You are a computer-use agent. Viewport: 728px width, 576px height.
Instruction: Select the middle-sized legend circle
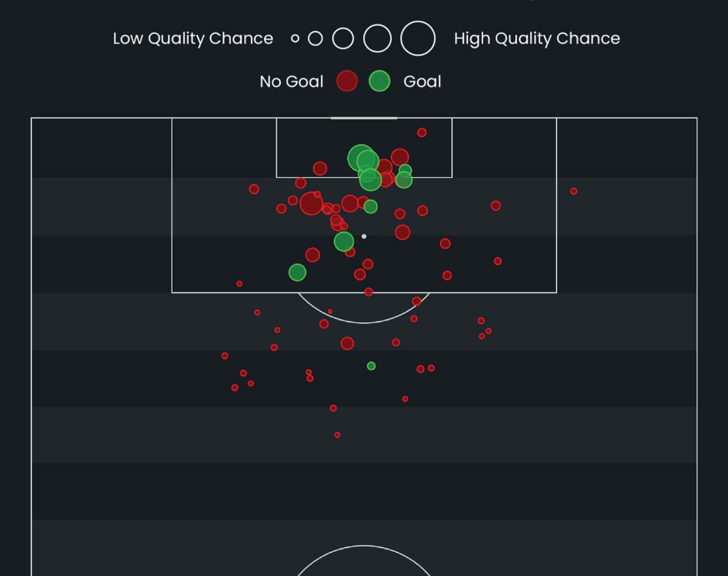point(343,39)
